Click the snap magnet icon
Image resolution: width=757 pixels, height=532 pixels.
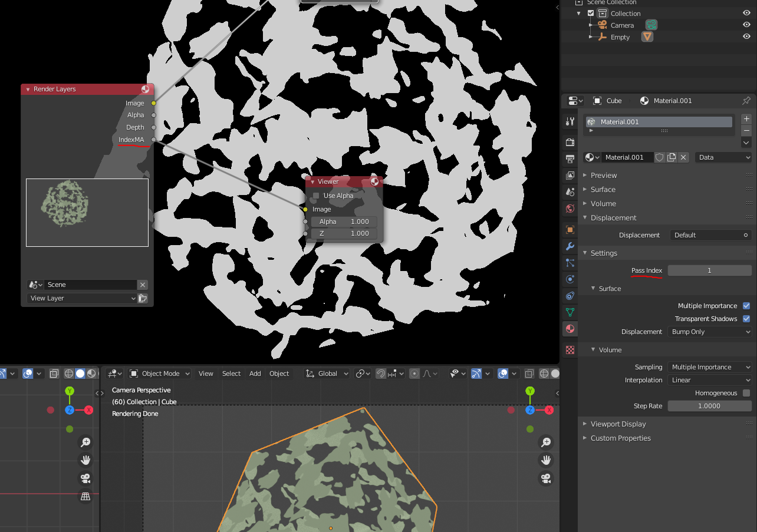(x=381, y=374)
